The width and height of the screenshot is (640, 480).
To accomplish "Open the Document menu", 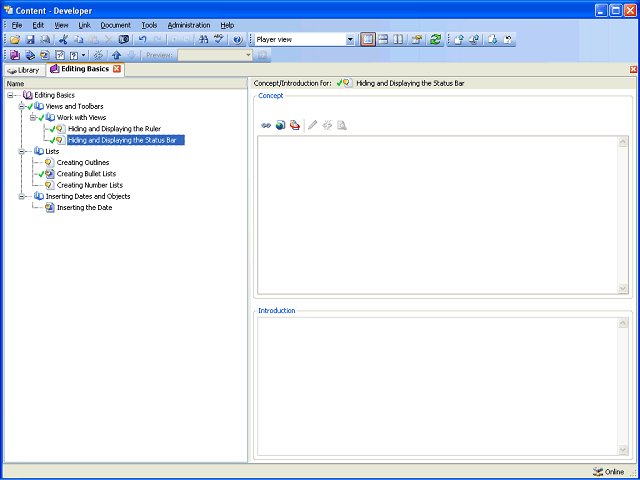I will click(116, 25).
